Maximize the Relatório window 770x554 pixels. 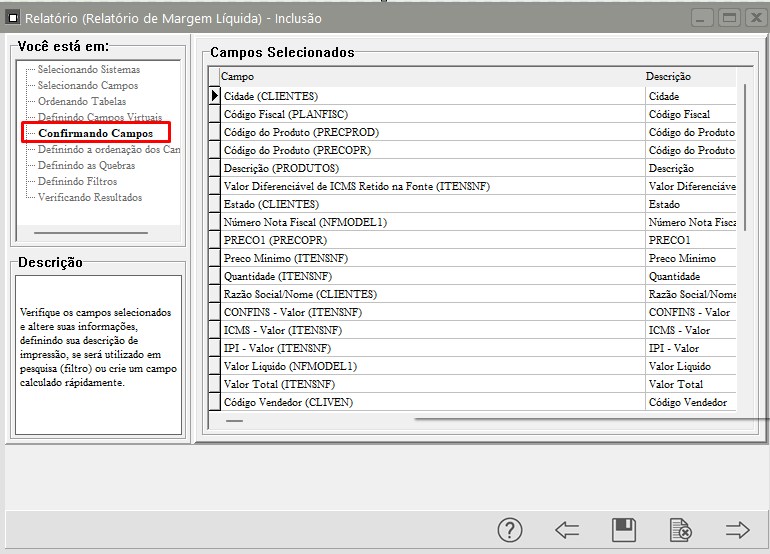729,18
